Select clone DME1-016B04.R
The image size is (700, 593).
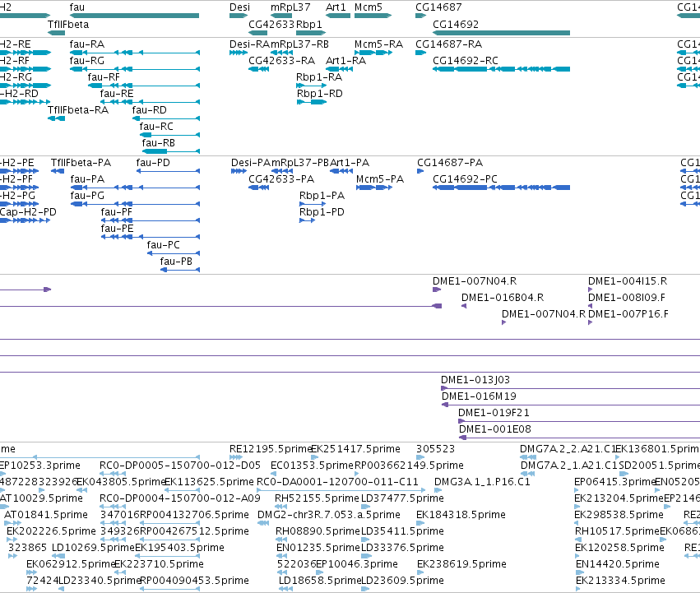point(503,298)
